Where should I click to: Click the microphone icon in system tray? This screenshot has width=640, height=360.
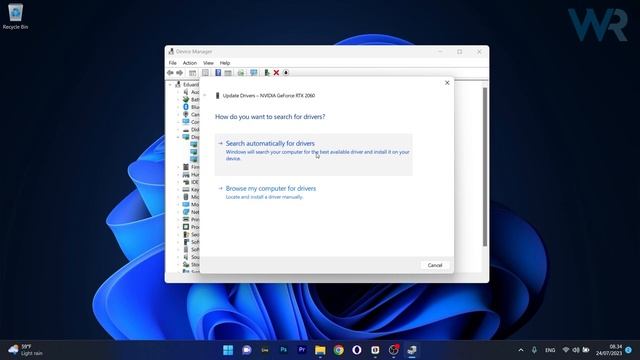tap(534, 350)
